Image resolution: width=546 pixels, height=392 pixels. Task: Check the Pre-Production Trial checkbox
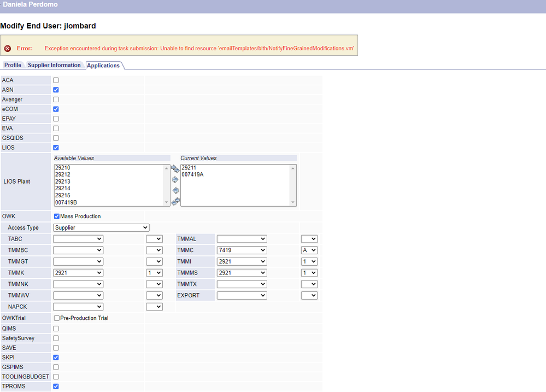click(x=57, y=318)
